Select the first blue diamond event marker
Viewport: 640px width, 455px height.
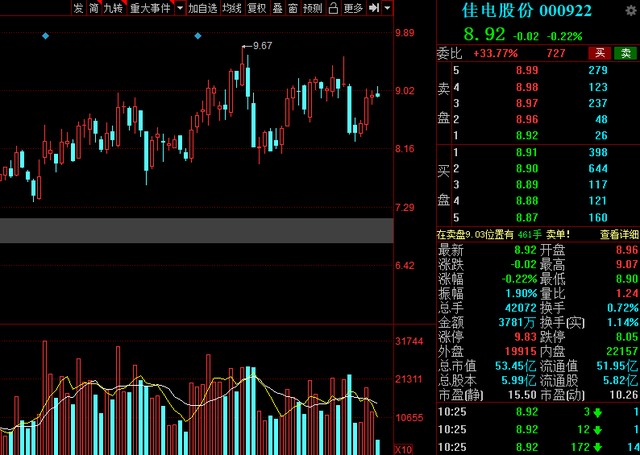pyautogui.click(x=45, y=36)
